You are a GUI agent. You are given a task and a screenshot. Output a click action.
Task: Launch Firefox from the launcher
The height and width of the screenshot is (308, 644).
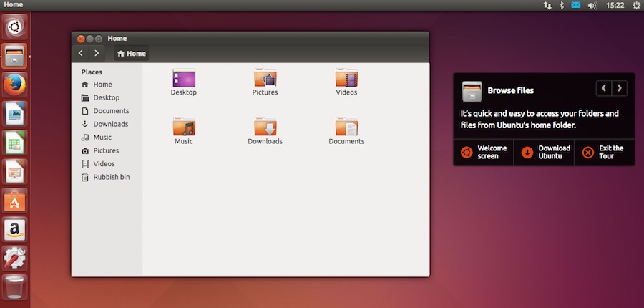pos(14,85)
